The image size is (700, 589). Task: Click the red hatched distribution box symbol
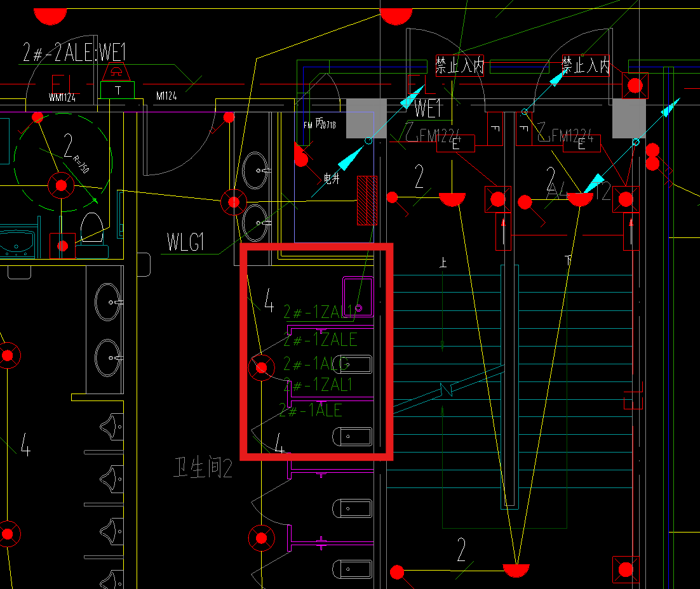pos(367,201)
